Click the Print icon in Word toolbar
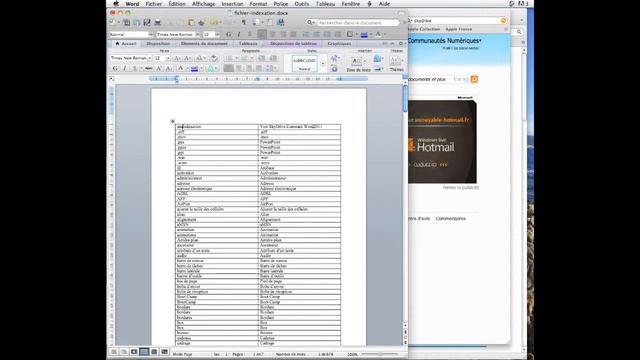 [x=158, y=22]
